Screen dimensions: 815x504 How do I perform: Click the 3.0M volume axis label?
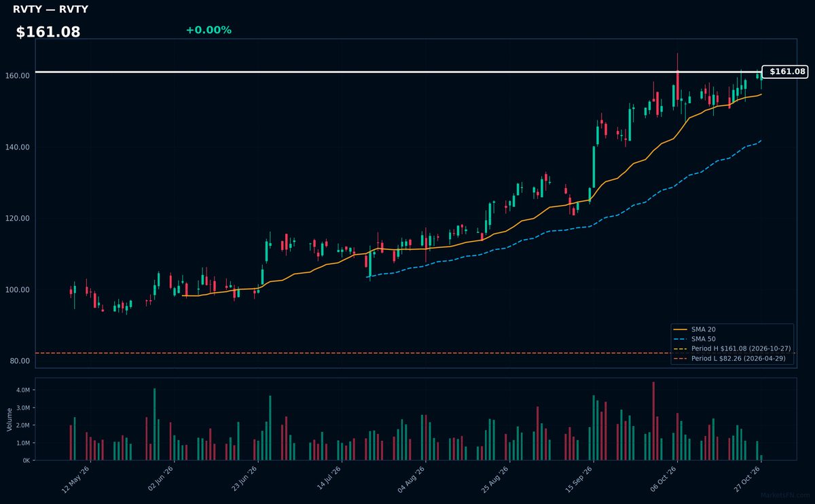pos(22,408)
